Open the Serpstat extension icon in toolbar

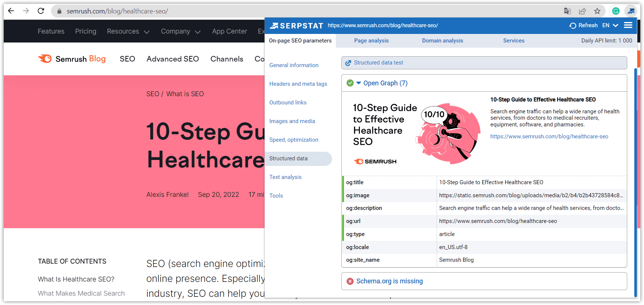click(631, 11)
